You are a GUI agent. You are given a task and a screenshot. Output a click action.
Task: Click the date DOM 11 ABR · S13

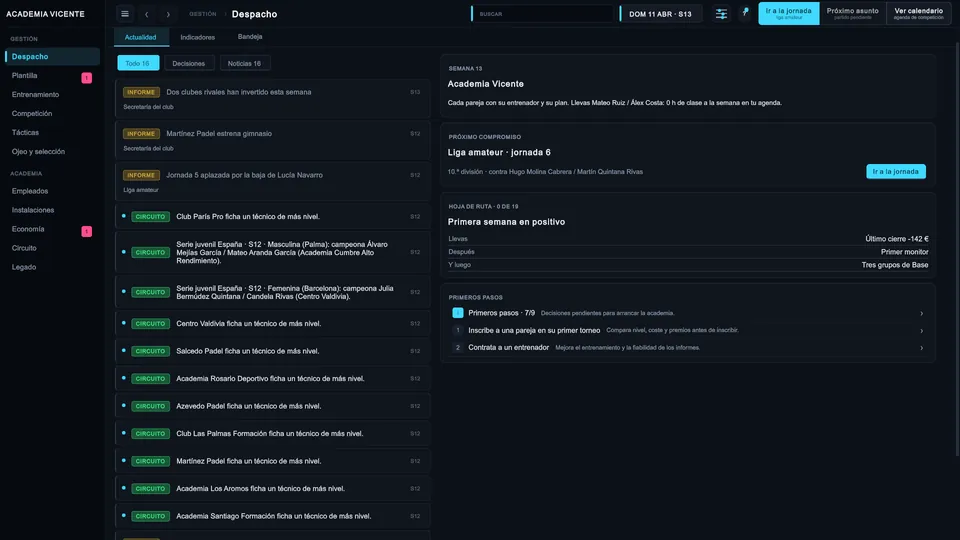pyautogui.click(x=660, y=14)
